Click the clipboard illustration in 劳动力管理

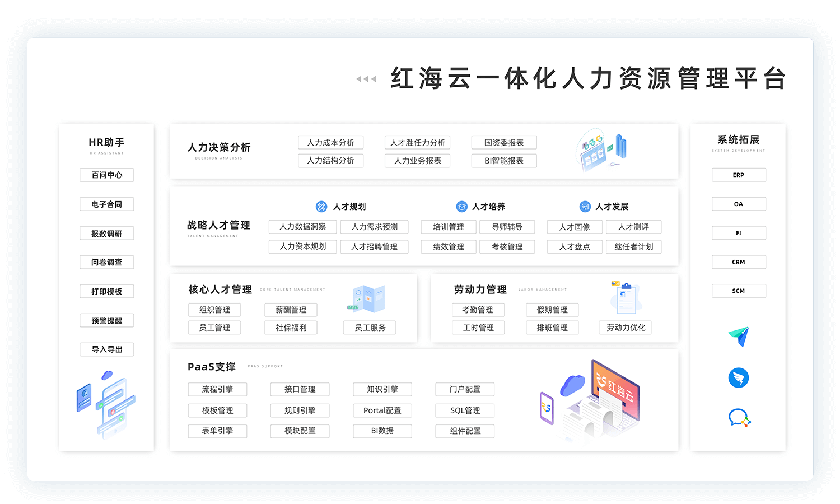click(x=626, y=298)
